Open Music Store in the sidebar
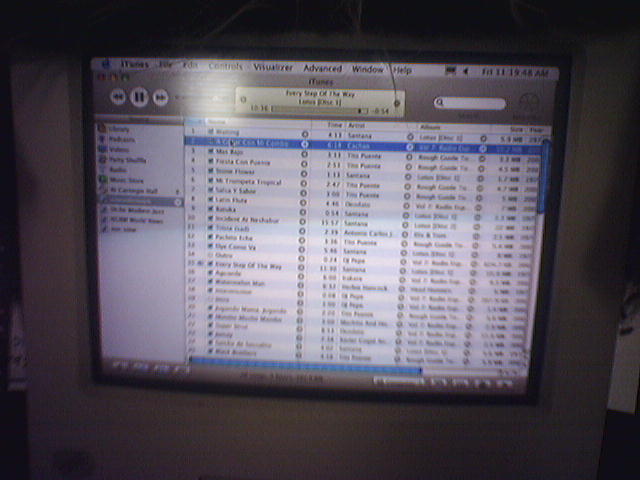This screenshot has height=480, width=640. [x=125, y=180]
